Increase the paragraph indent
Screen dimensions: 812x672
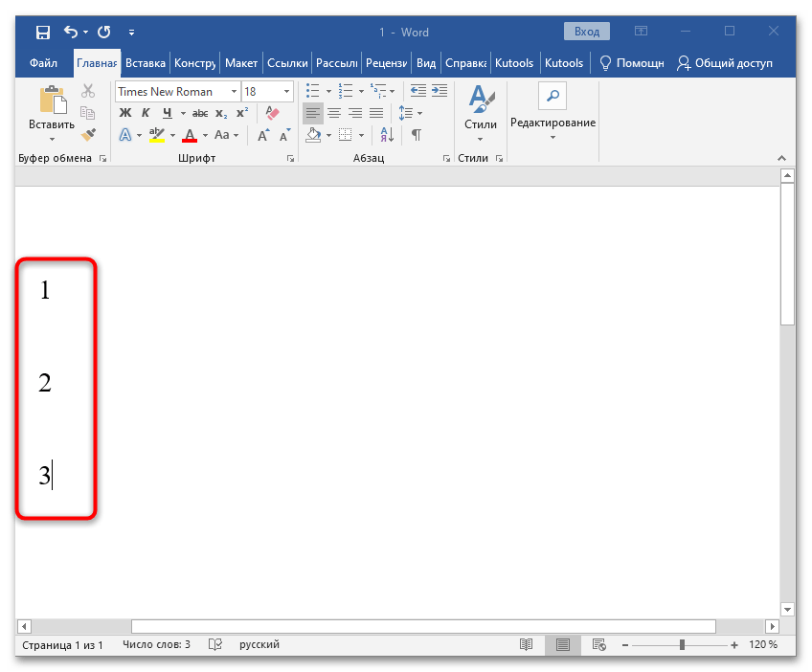[440, 91]
